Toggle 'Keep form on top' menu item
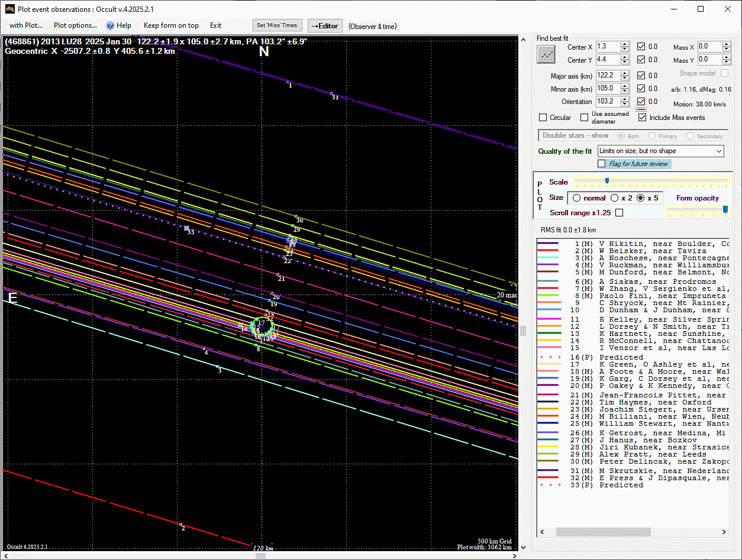742x560 pixels. [x=171, y=25]
